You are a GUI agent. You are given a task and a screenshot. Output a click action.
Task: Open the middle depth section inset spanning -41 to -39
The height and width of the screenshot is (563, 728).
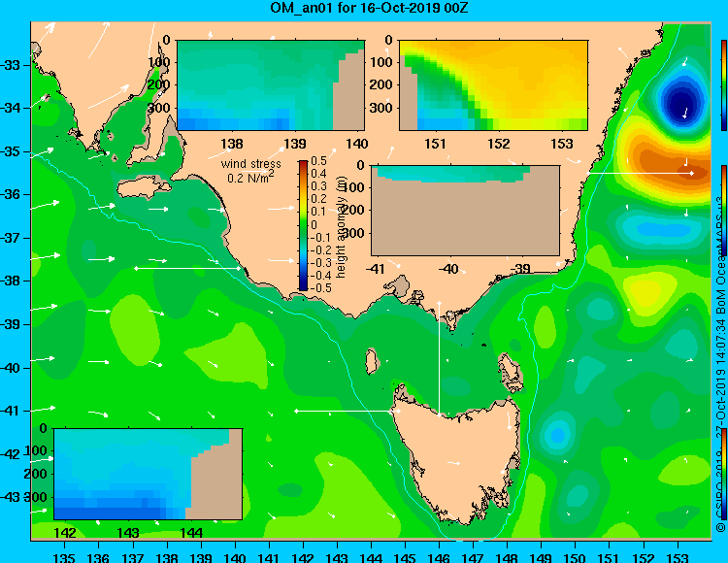click(465, 211)
